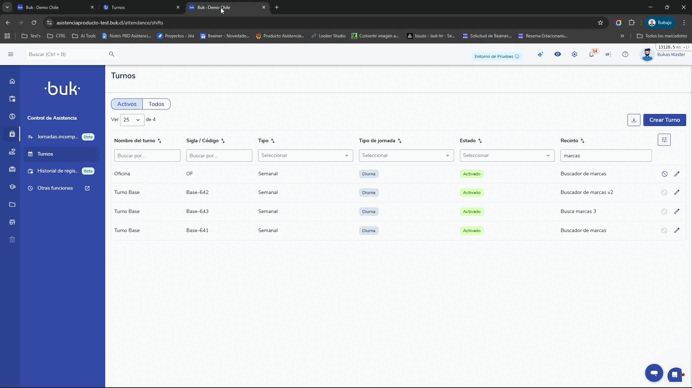Click the Entorno de Pruebas badge
The height and width of the screenshot is (388, 692).
(x=496, y=56)
